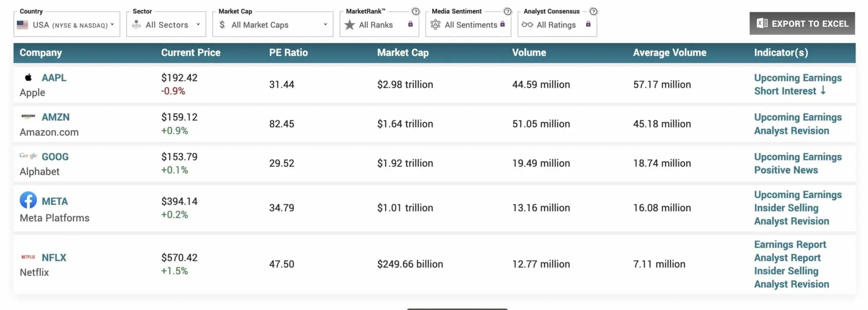Open the All Market Caps dropdown

pyautogui.click(x=272, y=25)
